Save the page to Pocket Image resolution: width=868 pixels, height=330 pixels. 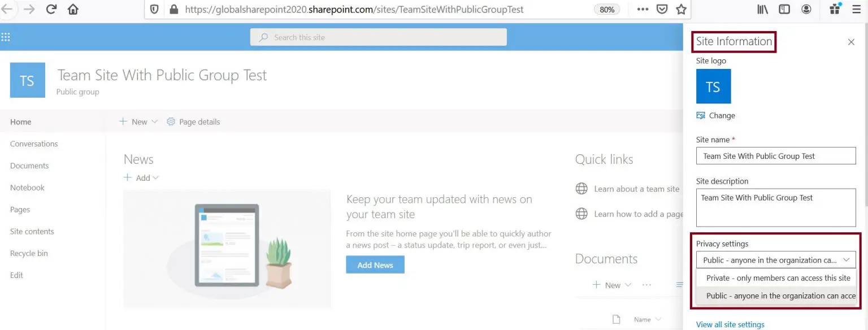tap(661, 9)
